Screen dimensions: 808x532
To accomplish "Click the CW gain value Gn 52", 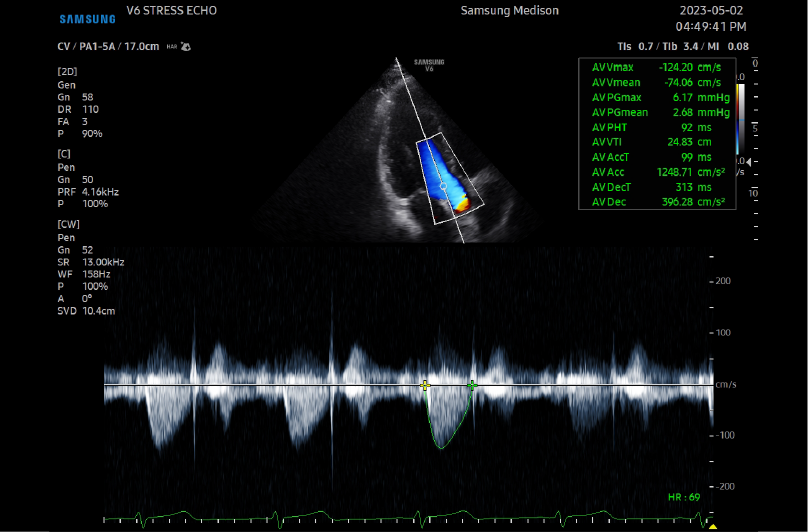I will coord(75,250).
